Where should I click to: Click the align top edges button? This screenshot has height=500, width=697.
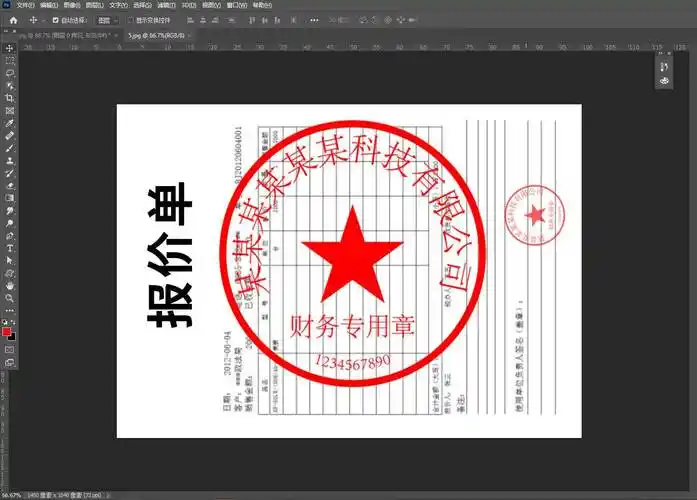[252, 20]
